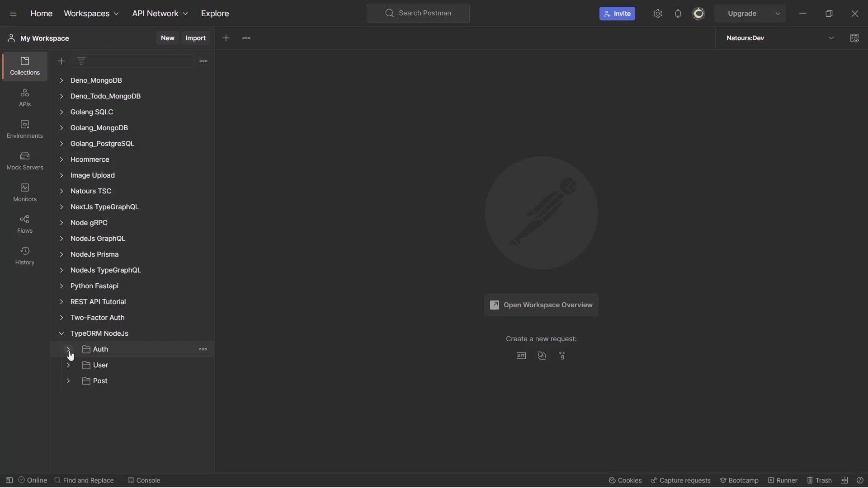
Task: Open the Trash
Action: (820, 480)
